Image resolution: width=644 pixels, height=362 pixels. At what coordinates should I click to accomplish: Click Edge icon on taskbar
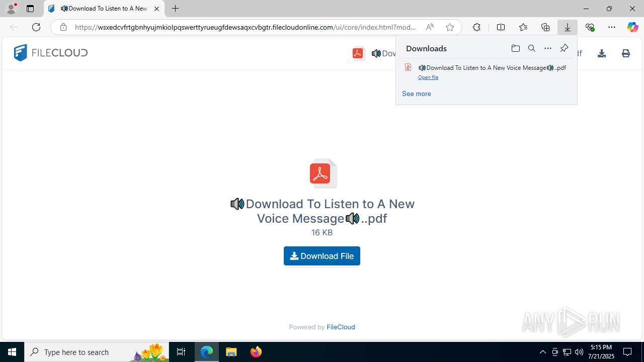pos(207,352)
